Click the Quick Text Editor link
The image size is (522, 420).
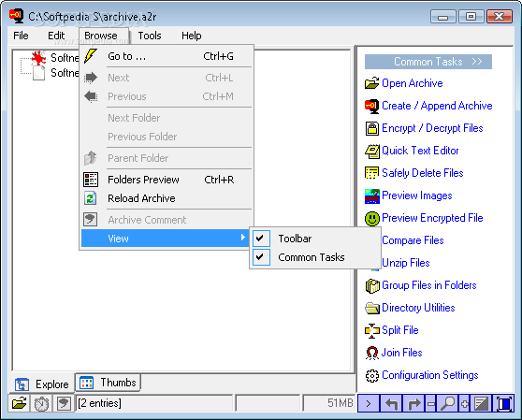point(420,151)
